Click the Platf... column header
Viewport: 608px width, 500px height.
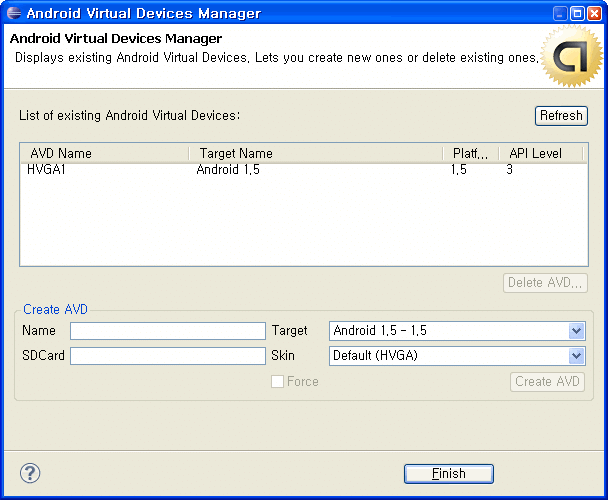point(470,154)
